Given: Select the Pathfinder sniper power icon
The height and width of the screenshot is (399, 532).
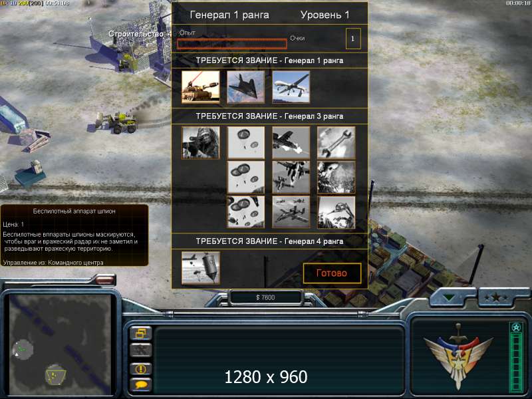Looking at the screenshot, I should click(x=201, y=143).
